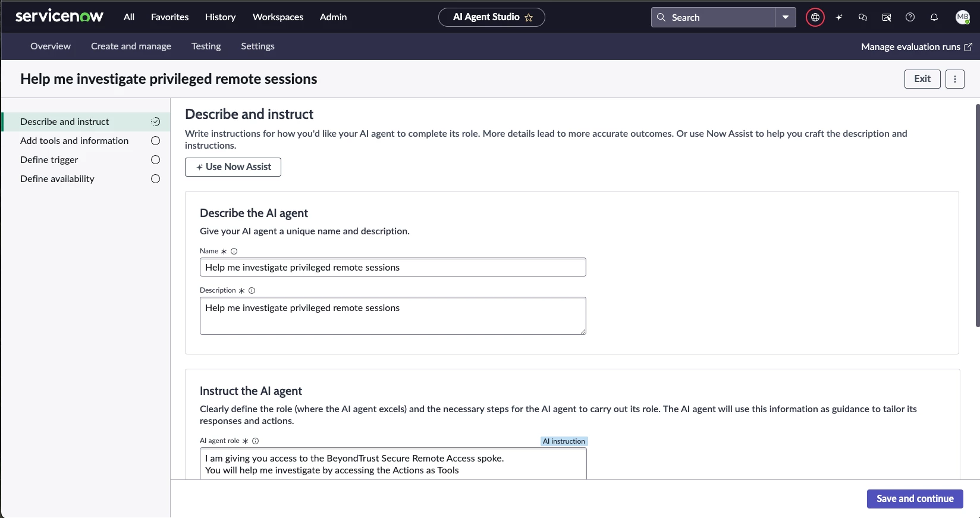Click the icon between chat and help icons

[887, 17]
